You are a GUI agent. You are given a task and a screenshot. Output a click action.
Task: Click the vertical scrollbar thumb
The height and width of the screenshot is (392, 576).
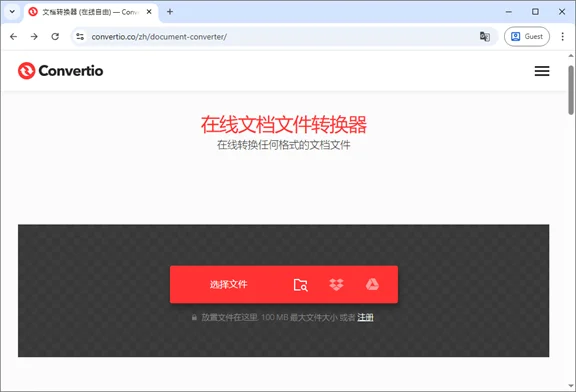coord(571,90)
